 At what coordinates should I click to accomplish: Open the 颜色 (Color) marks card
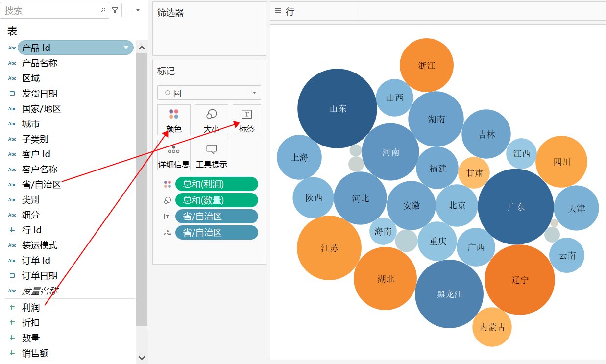click(x=174, y=120)
